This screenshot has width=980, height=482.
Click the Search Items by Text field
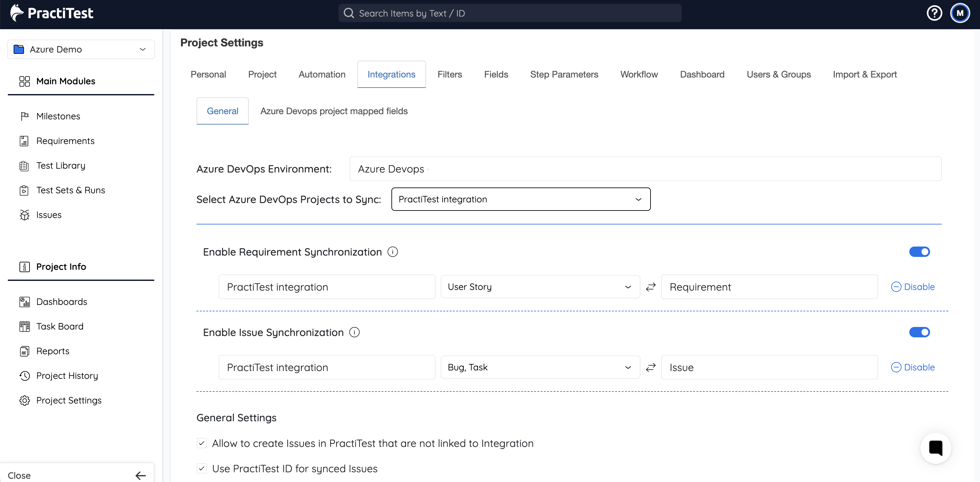click(510, 13)
